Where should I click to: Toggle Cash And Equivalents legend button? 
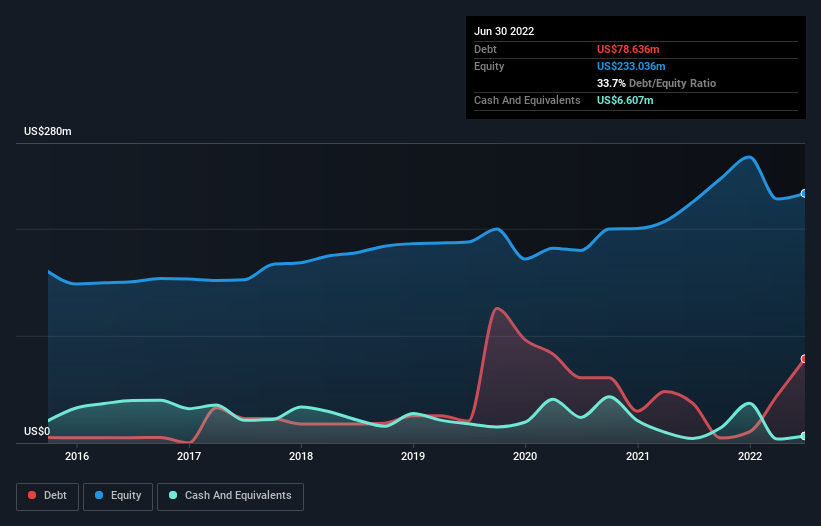point(230,496)
